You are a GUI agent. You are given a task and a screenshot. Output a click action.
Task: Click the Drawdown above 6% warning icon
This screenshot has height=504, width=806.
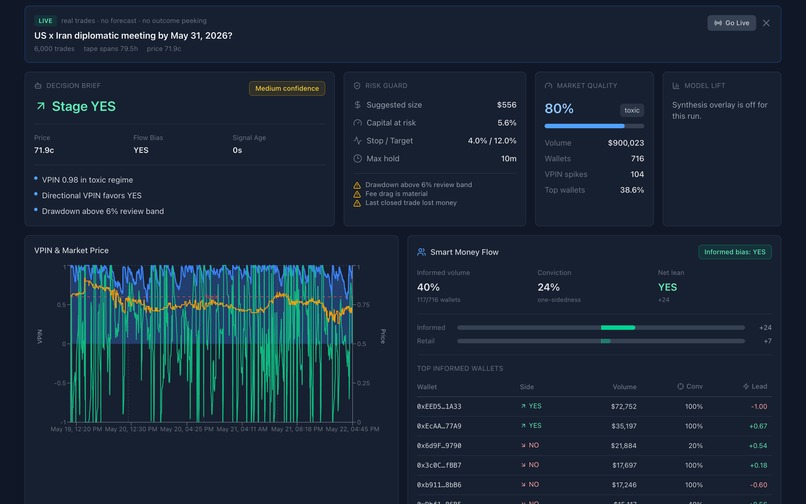[x=357, y=185]
